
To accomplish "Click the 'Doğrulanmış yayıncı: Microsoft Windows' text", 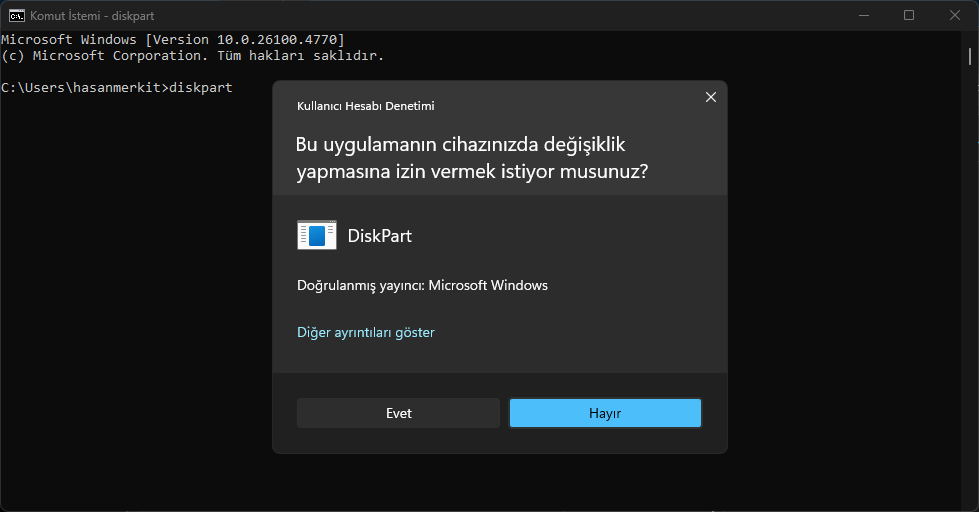I will 422,285.
